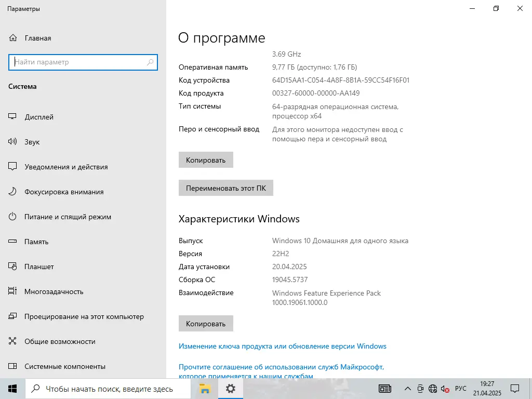Open the clock showing 19:27
This screenshot has height=399, width=532.
(x=487, y=389)
